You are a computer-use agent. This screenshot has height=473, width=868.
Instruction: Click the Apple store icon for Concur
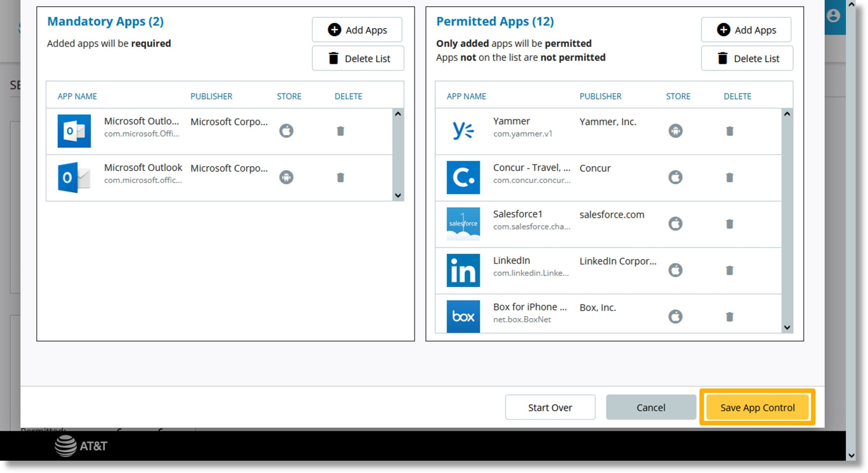click(675, 177)
